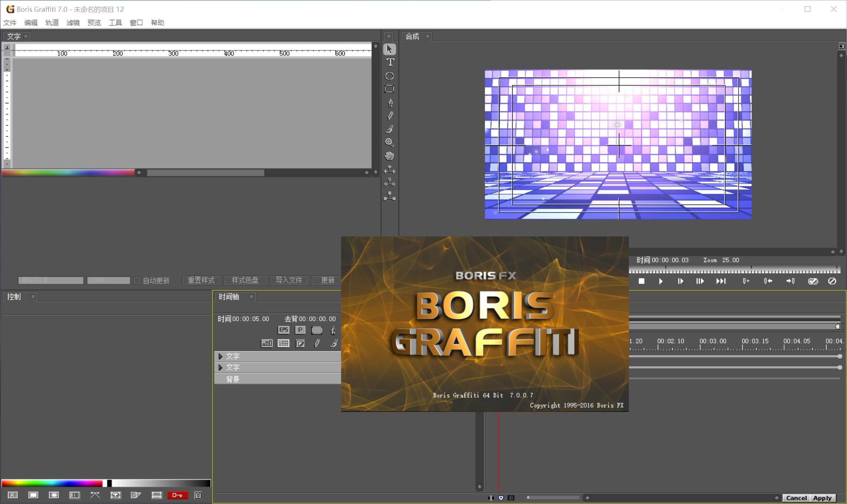Screen dimensions: 847x504
Task: Click the add marker plus button
Action: [746, 281]
